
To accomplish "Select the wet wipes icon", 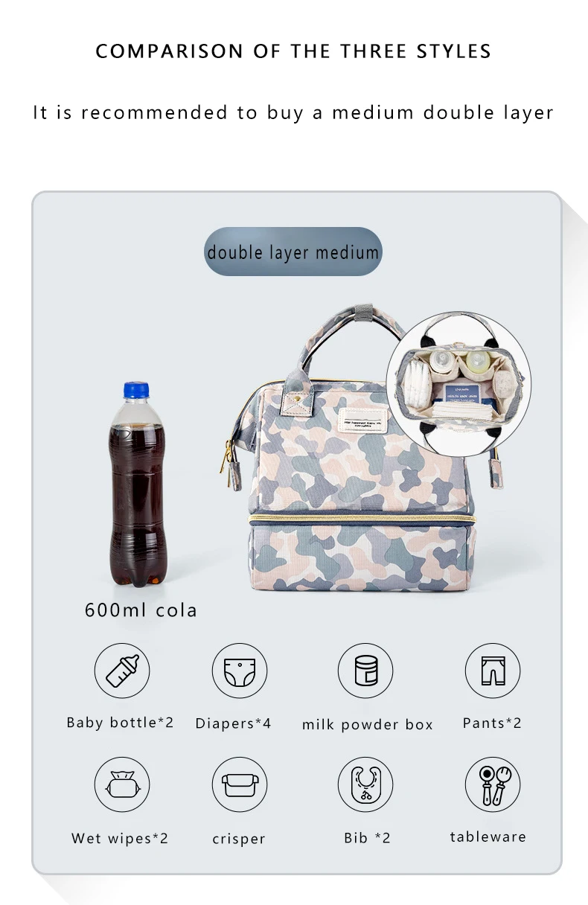I will [x=122, y=785].
